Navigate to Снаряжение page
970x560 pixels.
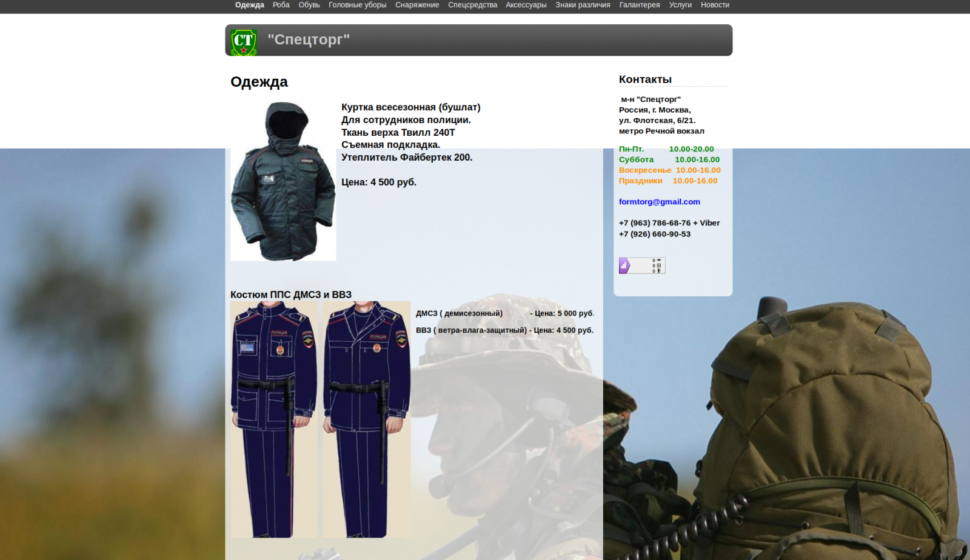(417, 5)
